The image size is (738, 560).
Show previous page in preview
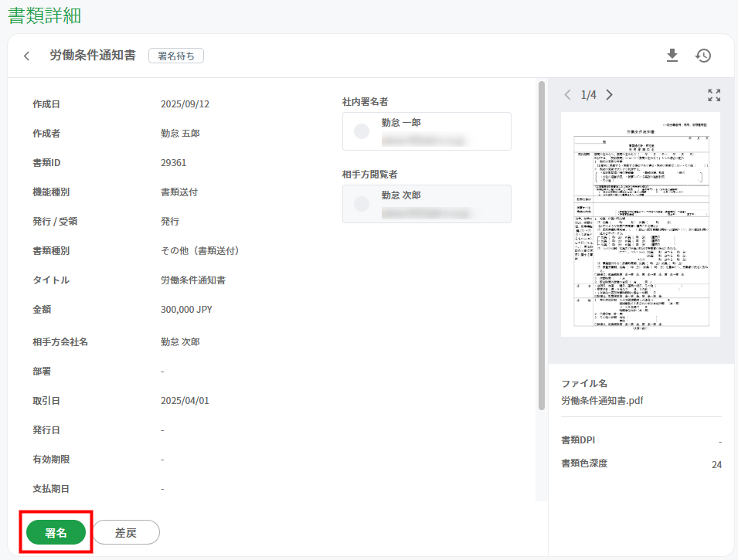(x=568, y=95)
